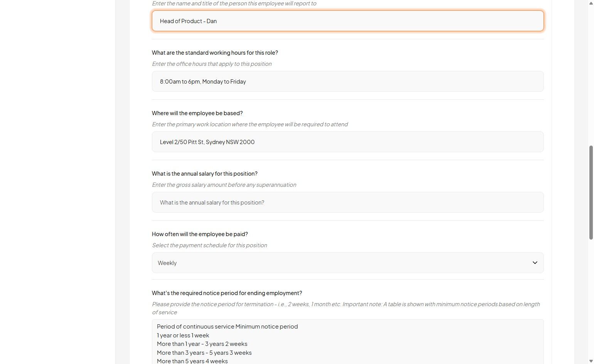
Task: Click the empty annual salary input field
Action: (347, 202)
